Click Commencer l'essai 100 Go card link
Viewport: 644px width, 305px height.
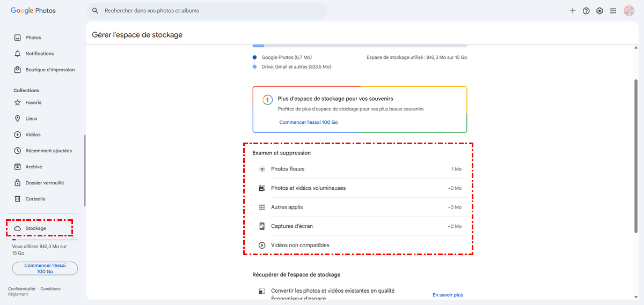click(309, 122)
